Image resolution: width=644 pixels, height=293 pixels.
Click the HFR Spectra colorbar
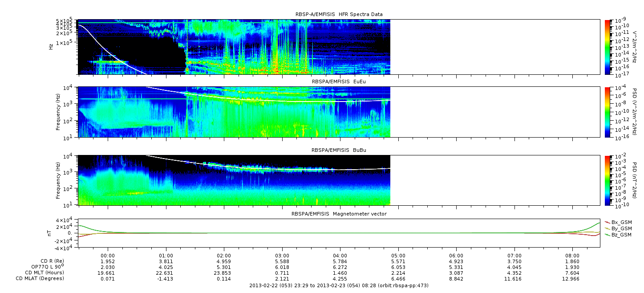(x=608, y=47)
